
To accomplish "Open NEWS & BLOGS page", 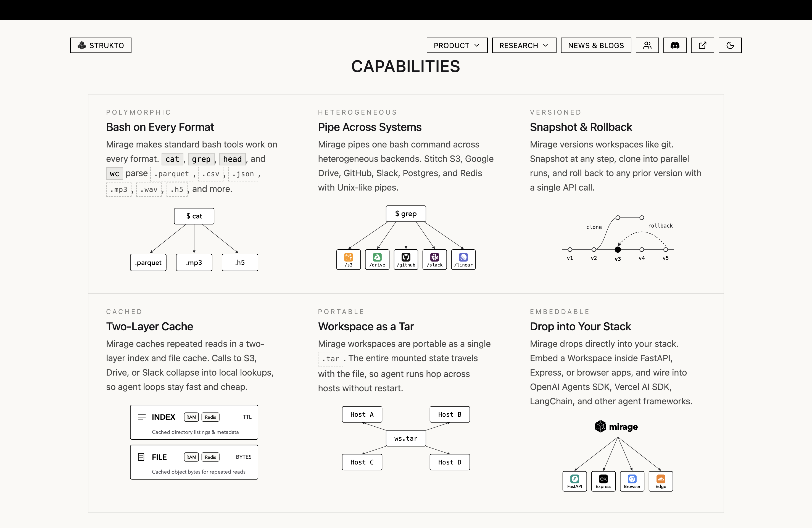I will pos(596,45).
